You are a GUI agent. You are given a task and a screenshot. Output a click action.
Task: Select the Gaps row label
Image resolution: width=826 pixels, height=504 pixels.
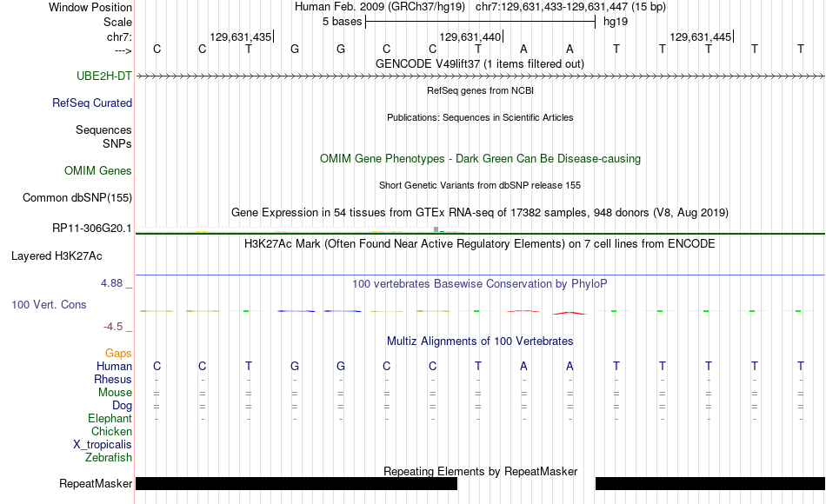point(118,353)
